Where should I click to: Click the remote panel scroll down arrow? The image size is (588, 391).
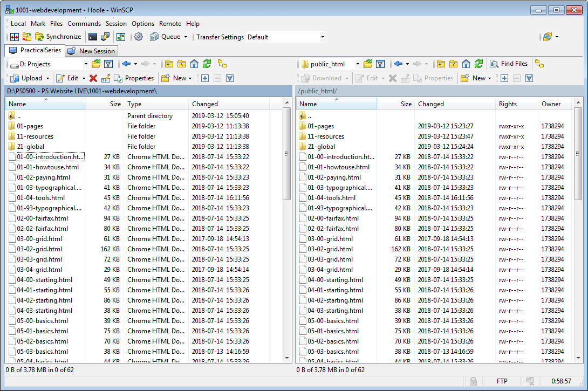[578, 358]
